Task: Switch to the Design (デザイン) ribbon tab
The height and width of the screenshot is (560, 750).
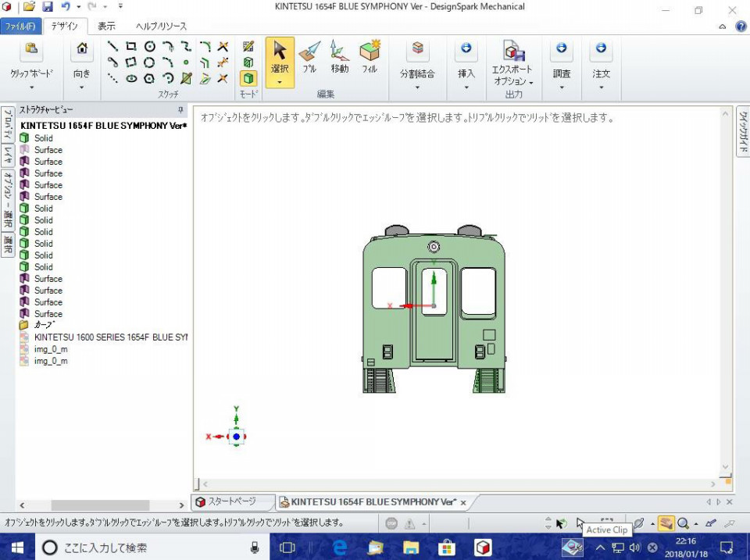Action: (65, 27)
